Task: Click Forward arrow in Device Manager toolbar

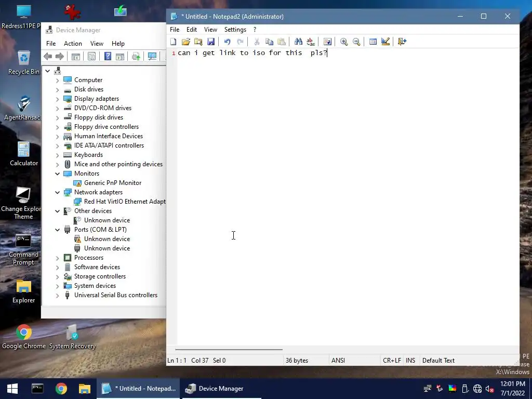Action: 59,56
